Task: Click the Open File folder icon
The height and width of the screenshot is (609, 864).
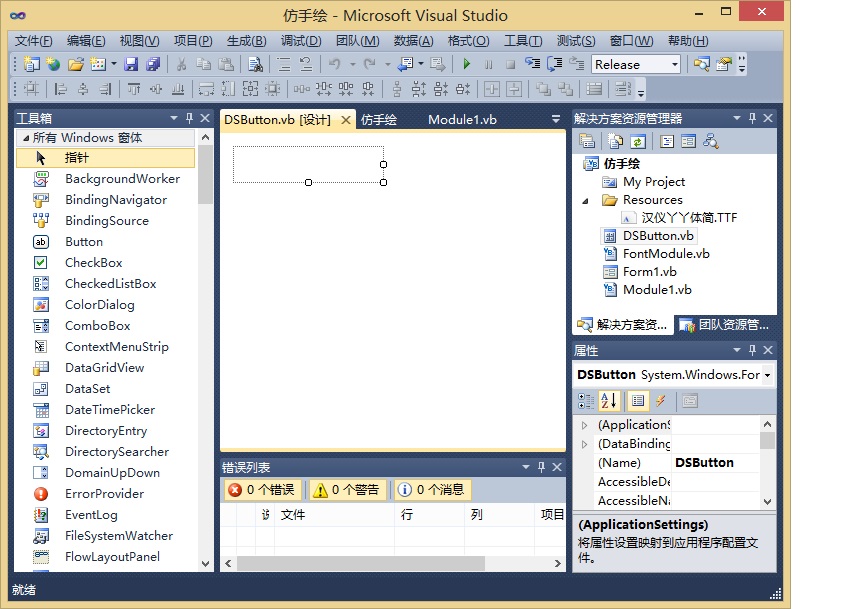Action: point(75,64)
